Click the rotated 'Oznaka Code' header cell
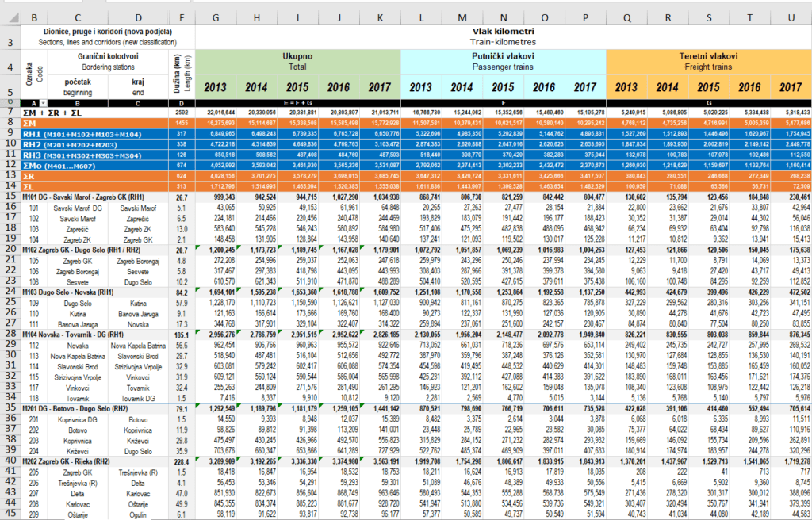The height and width of the screenshot is (520, 812). [34, 75]
